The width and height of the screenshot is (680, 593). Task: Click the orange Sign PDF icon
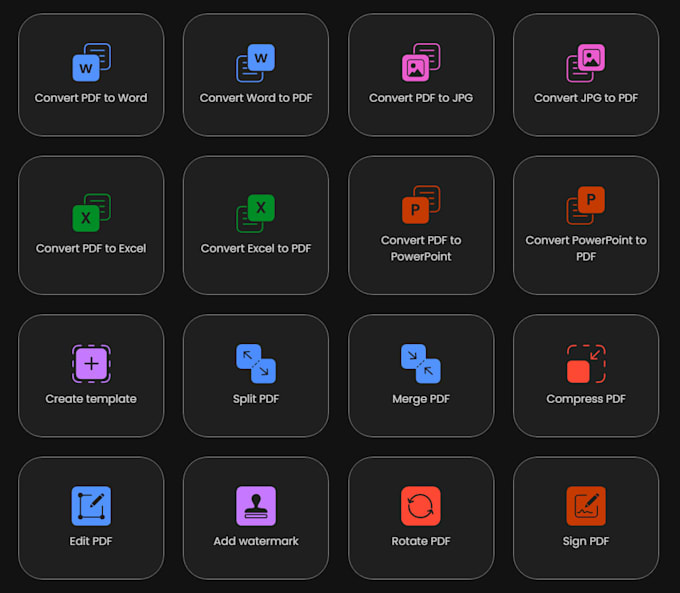586,506
